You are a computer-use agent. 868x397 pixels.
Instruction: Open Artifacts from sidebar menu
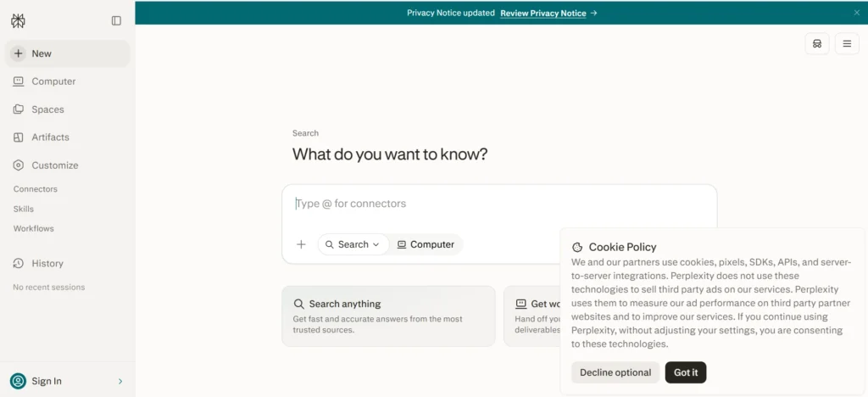point(68,137)
